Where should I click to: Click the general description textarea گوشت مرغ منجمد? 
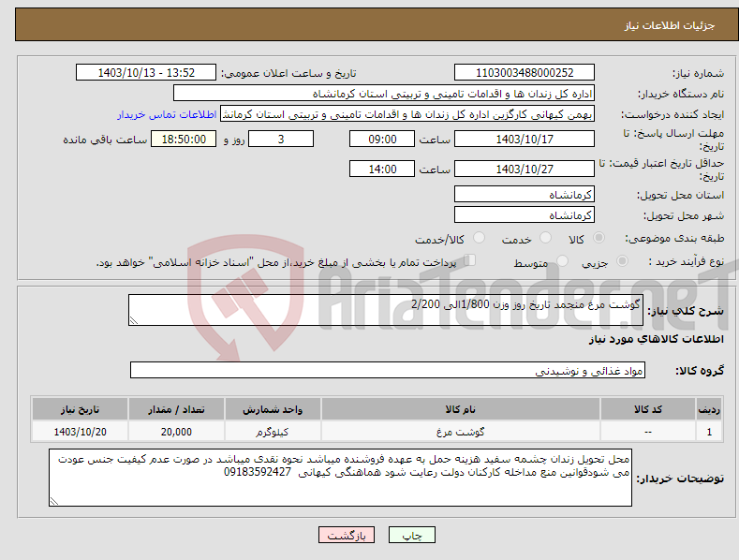coord(386,310)
